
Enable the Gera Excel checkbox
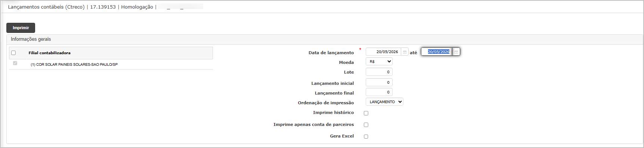pos(366,136)
